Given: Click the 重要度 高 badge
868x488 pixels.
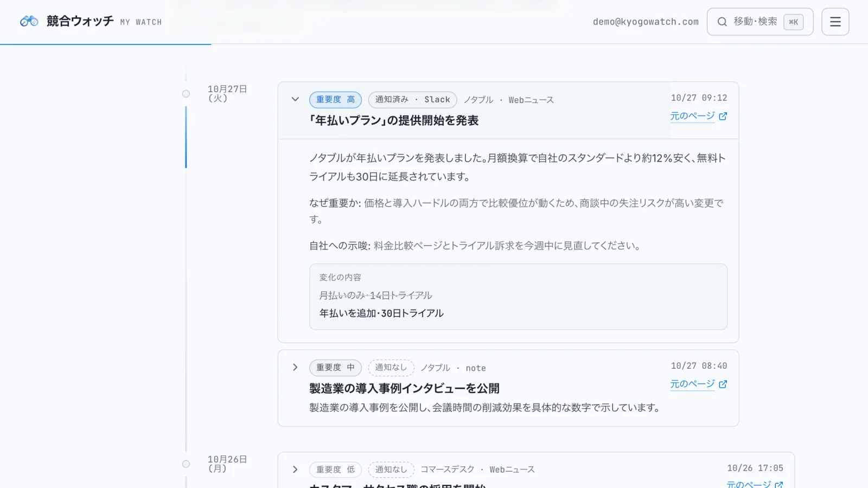Looking at the screenshot, I should point(335,100).
